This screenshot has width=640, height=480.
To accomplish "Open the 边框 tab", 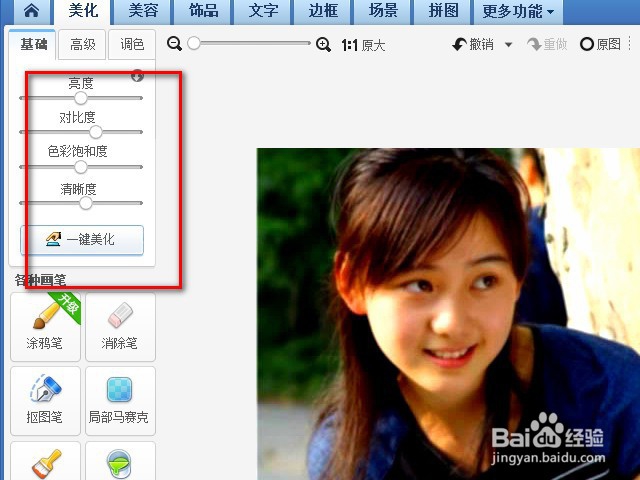I will (x=323, y=11).
